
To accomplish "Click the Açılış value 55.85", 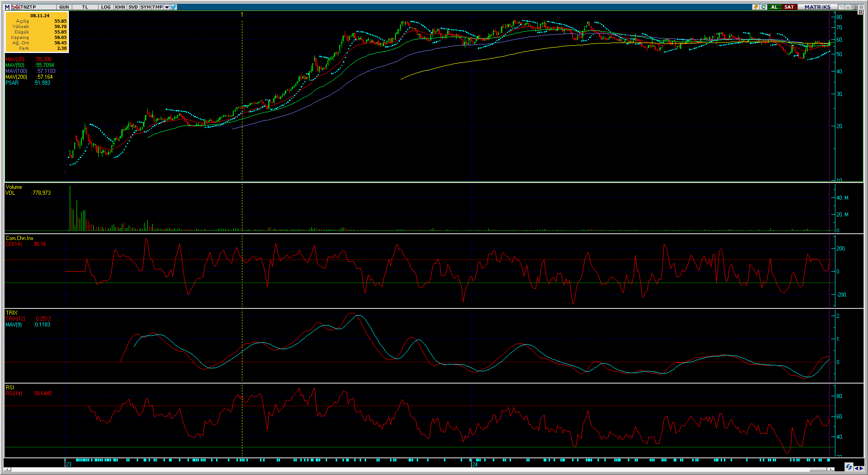I will (x=60, y=21).
